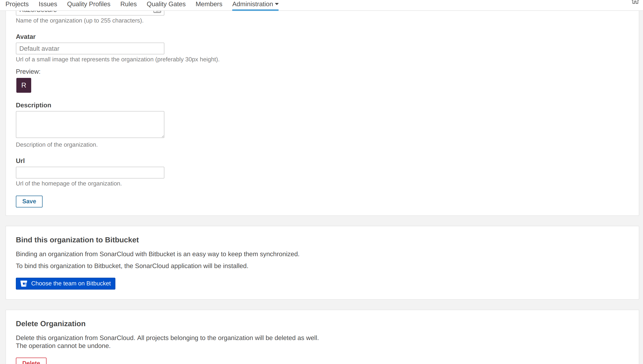Viewport: 643px width, 364px height.
Task: Open the Projects tab
Action: pyautogui.click(x=17, y=4)
